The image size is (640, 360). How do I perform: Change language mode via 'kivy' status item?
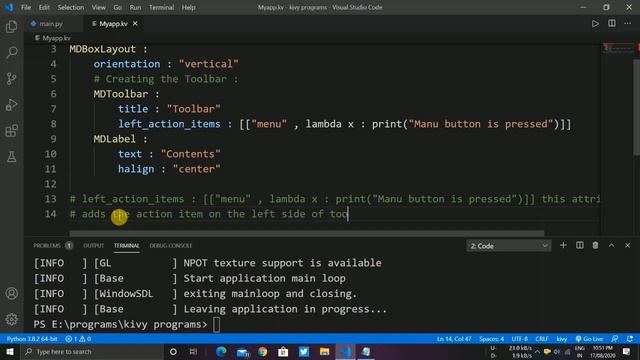(x=562, y=339)
